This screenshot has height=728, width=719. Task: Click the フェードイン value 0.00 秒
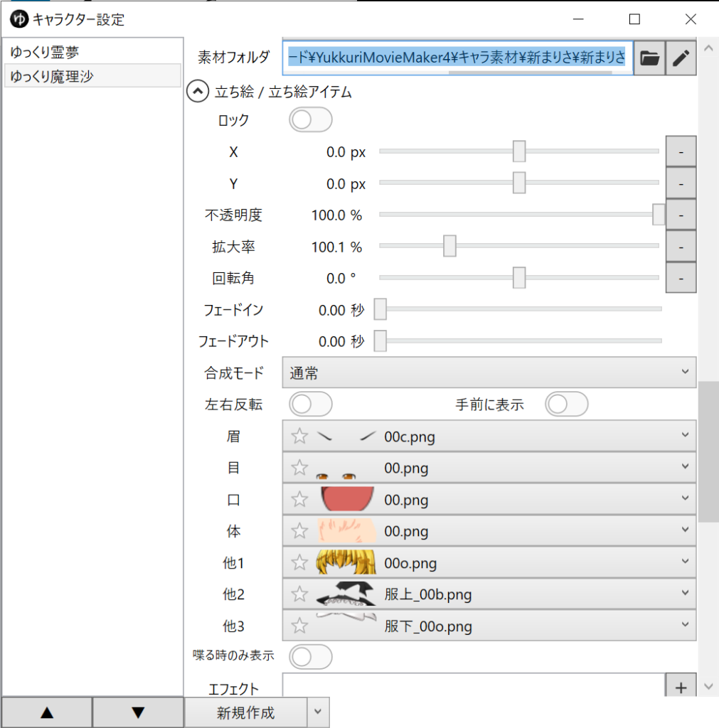click(x=341, y=310)
